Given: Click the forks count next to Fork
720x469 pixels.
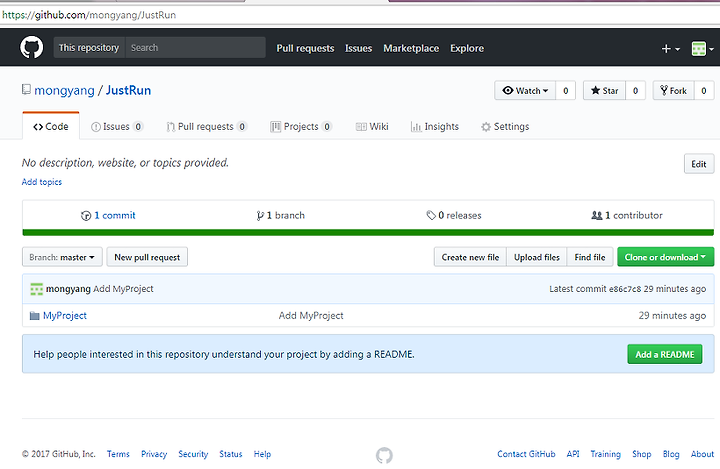Looking at the screenshot, I should click(x=703, y=90).
